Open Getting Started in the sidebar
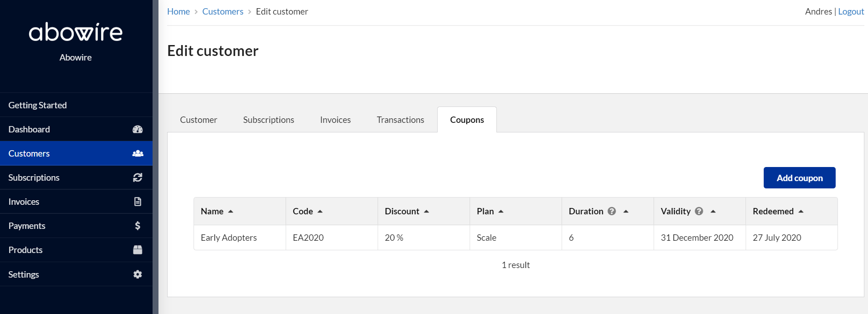This screenshot has height=314, width=868. 76,105
